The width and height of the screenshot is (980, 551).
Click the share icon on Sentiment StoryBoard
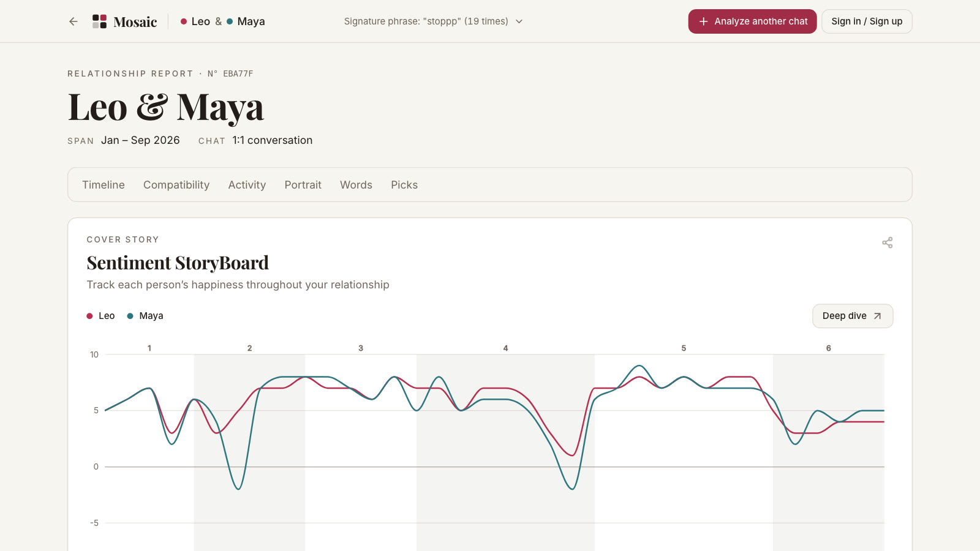pos(888,242)
